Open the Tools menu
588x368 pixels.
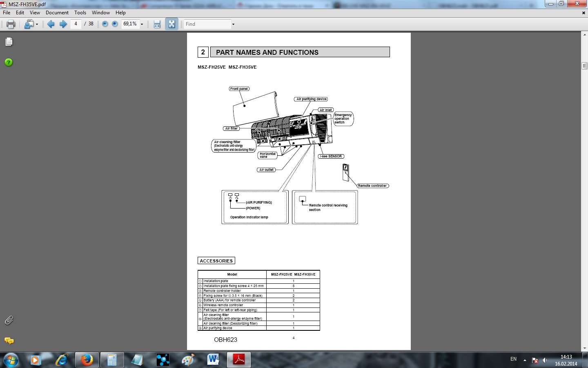80,13
